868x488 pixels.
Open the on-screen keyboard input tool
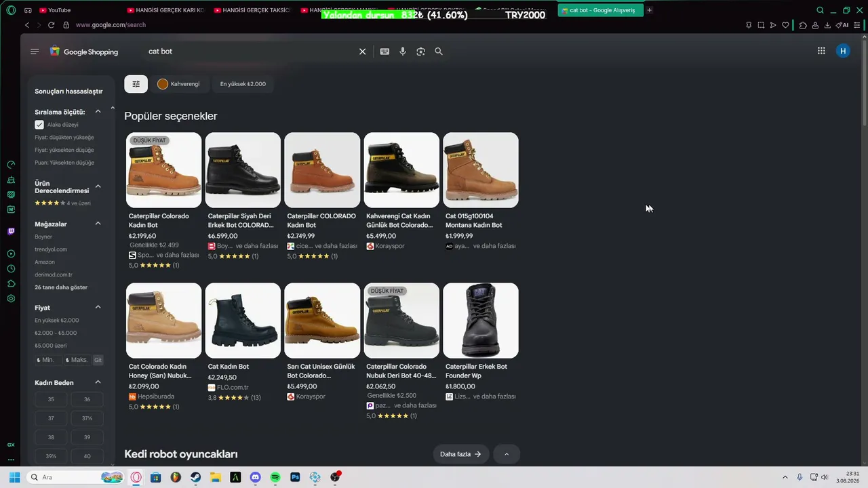[x=384, y=52]
